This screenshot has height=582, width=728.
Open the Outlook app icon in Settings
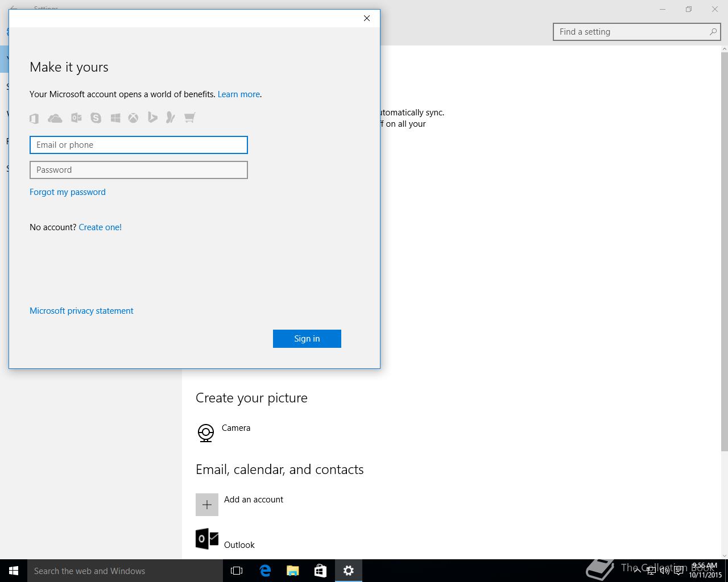tap(207, 539)
